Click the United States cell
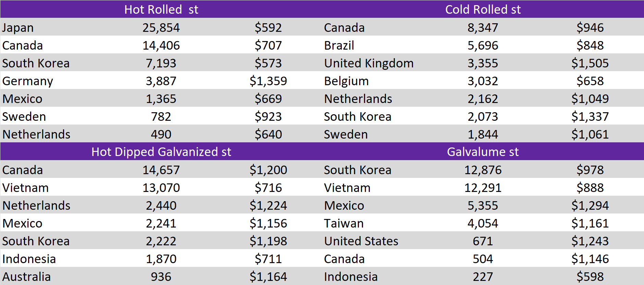 click(361, 241)
